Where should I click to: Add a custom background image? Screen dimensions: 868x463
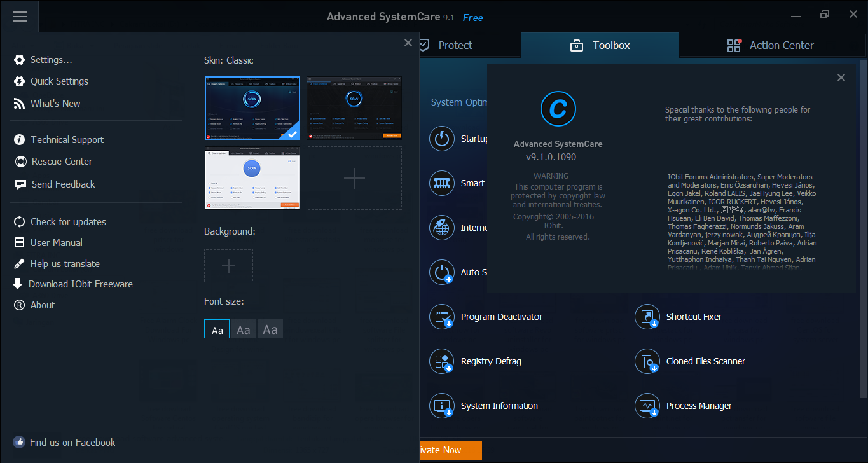coord(228,266)
